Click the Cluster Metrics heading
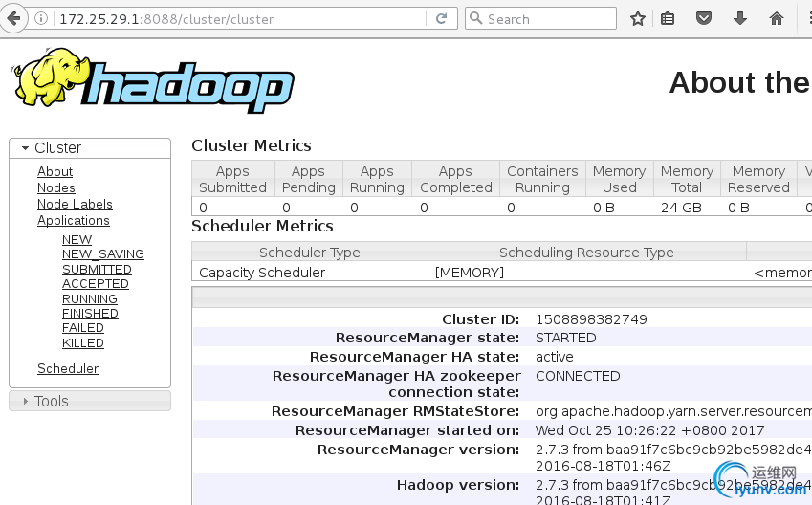 point(252,145)
